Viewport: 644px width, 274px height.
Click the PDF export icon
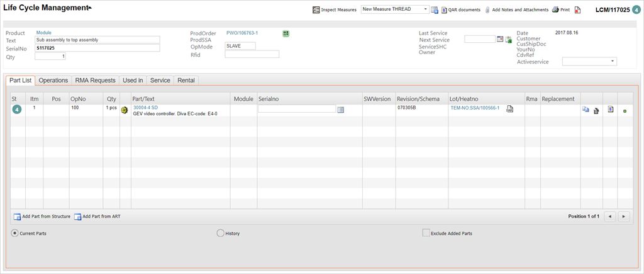click(577, 10)
